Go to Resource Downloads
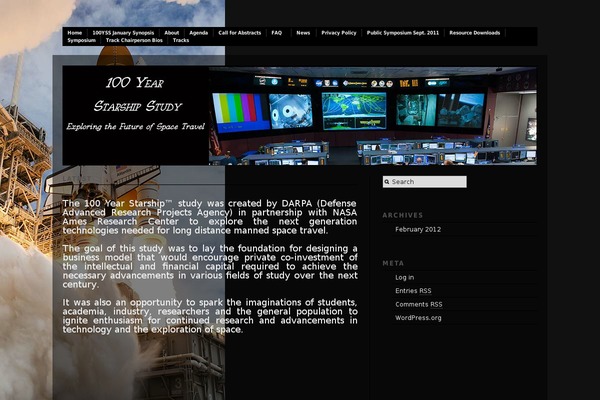 click(475, 33)
